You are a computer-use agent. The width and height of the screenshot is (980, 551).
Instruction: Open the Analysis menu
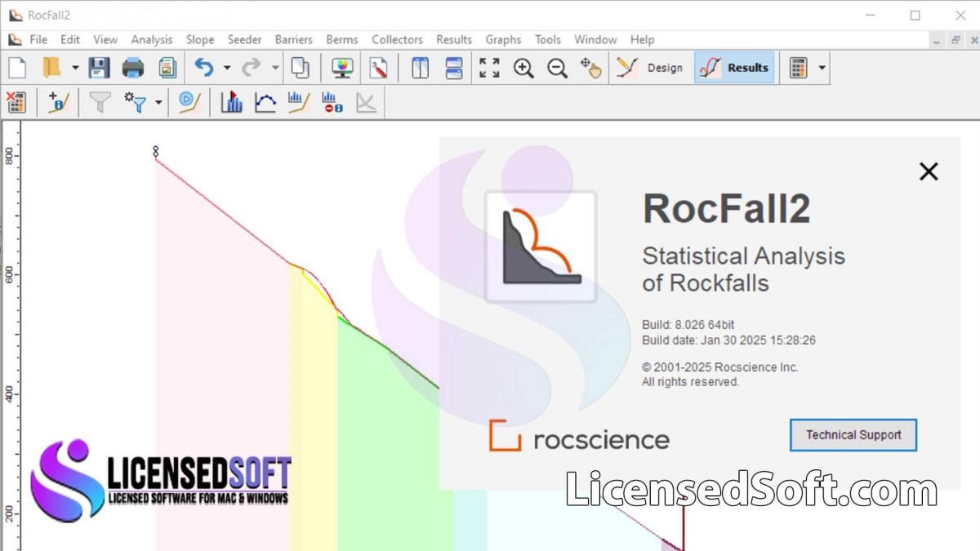[x=152, y=39]
